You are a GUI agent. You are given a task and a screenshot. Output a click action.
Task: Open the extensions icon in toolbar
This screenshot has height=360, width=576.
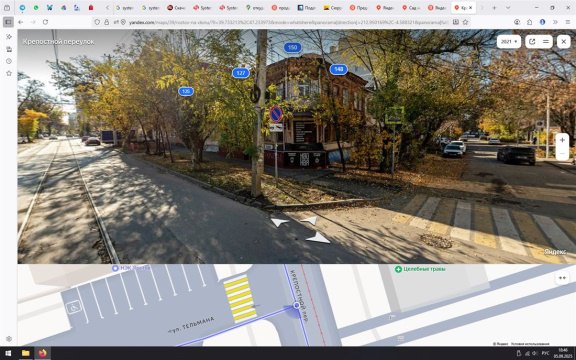(x=529, y=22)
